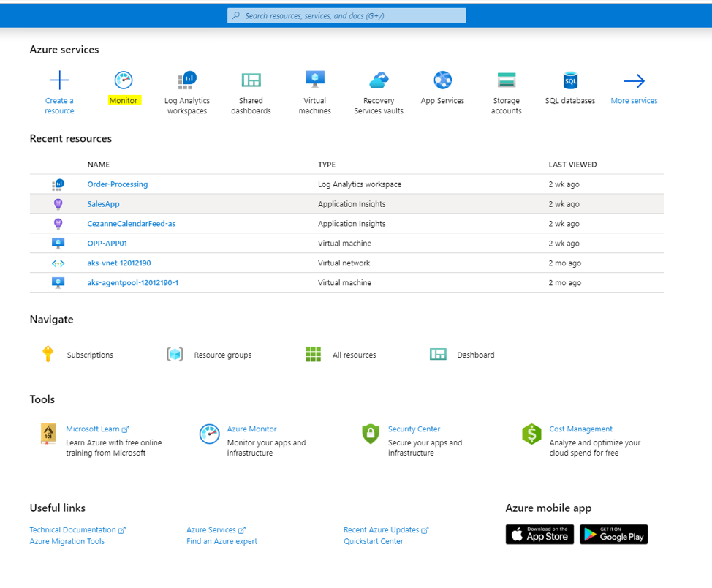Open Shared dashboards

tap(251, 80)
